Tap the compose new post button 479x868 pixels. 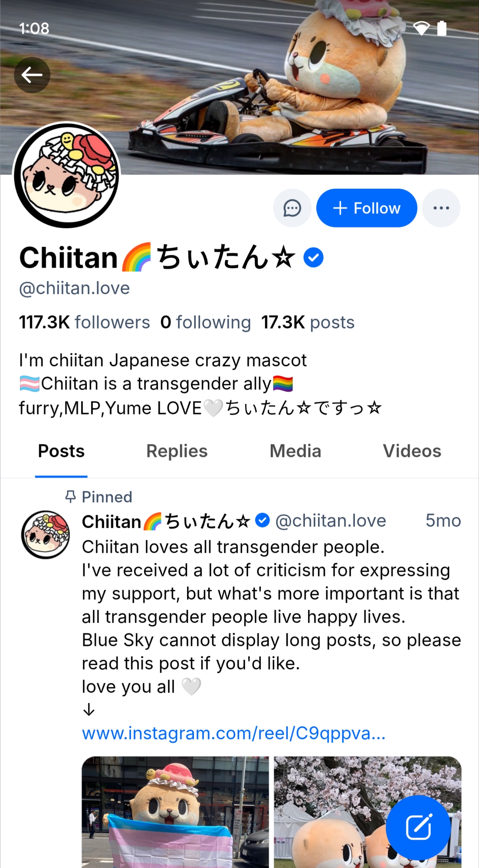tap(418, 827)
